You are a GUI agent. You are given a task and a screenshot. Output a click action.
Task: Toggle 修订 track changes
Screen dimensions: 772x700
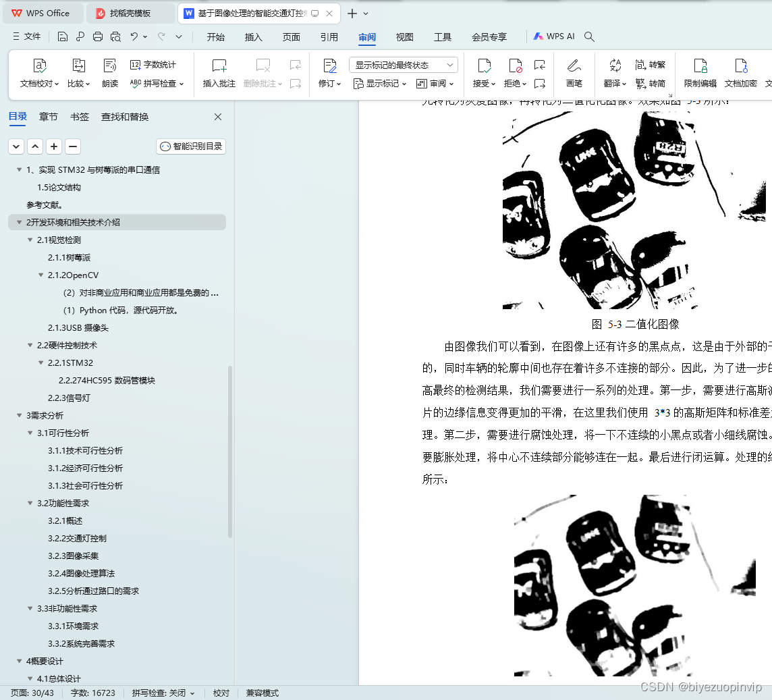pos(329,73)
